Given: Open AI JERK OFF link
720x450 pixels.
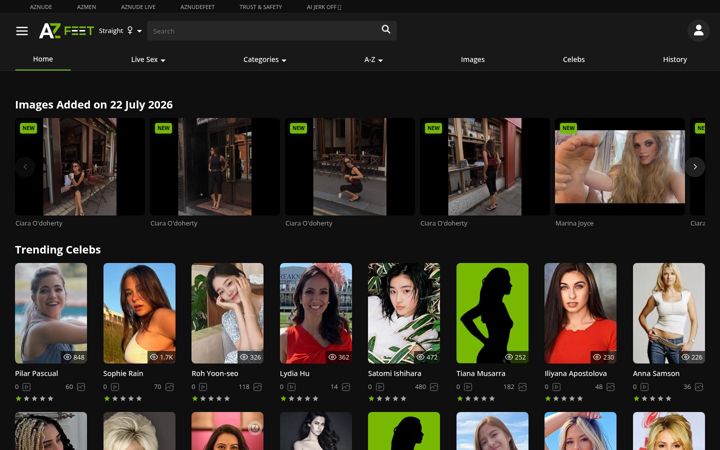Looking at the screenshot, I should (x=324, y=7).
